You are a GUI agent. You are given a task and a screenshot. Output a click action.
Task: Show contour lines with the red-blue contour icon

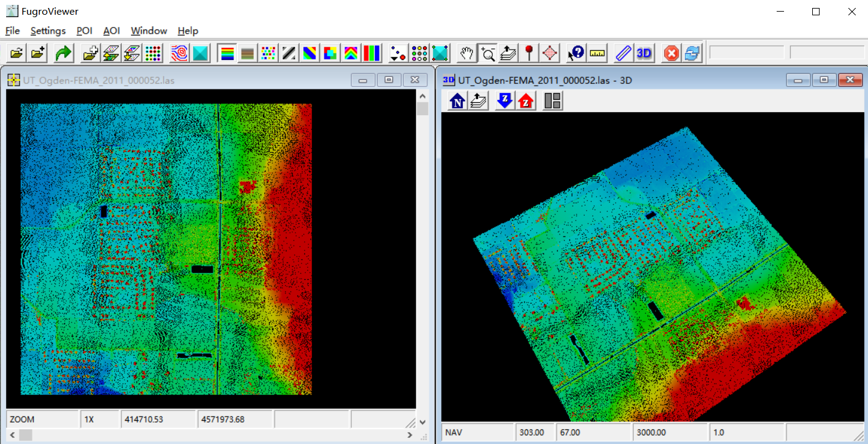(180, 53)
